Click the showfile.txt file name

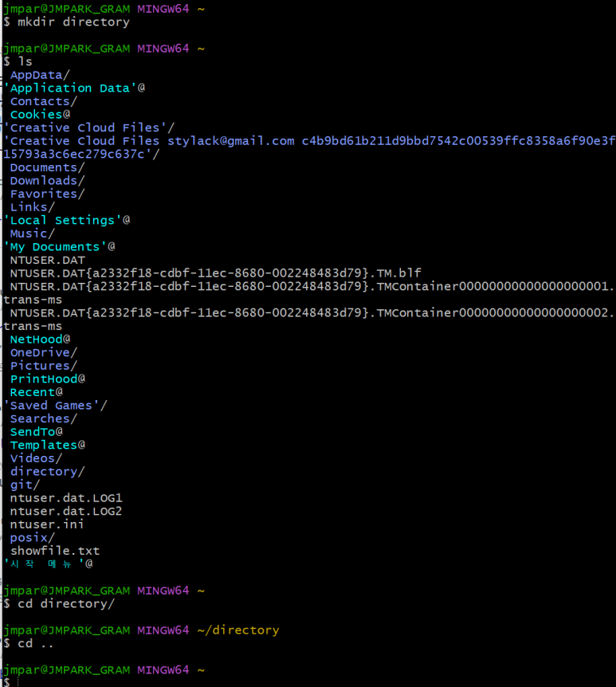point(55,551)
